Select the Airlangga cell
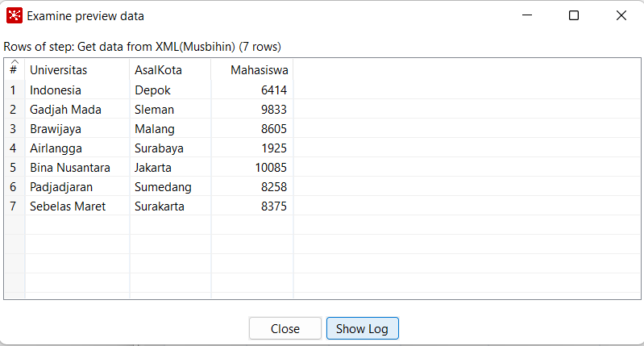 tap(77, 148)
